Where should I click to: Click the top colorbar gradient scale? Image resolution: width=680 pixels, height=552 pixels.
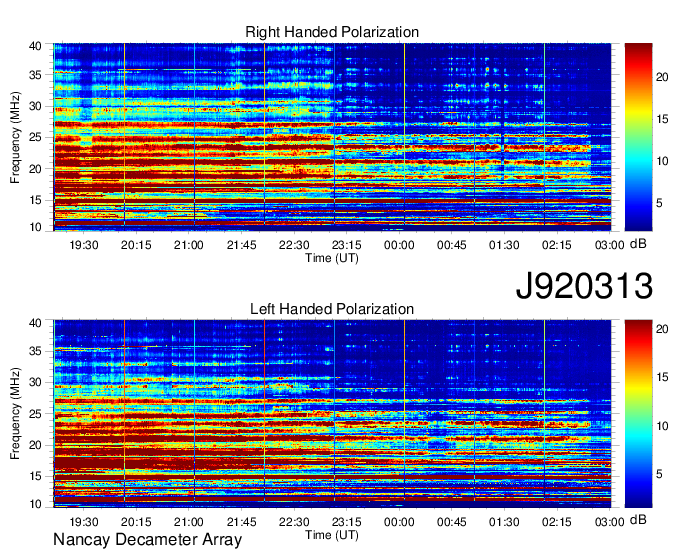[638, 137]
